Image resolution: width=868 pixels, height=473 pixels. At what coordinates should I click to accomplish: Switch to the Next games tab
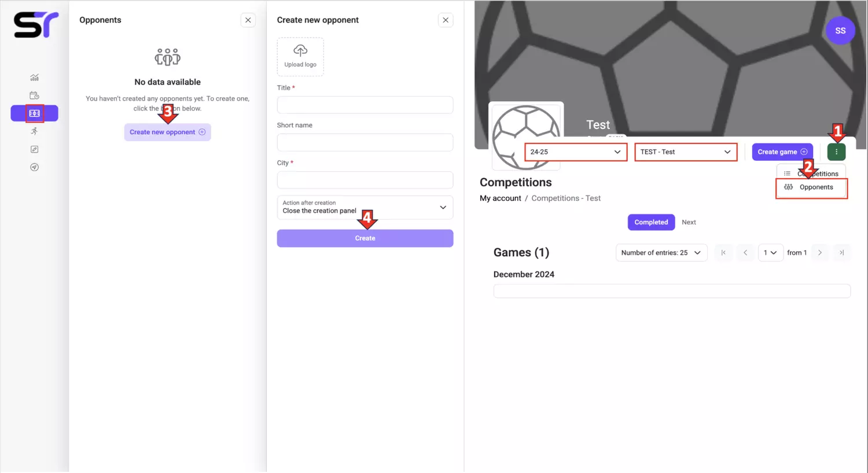click(689, 222)
